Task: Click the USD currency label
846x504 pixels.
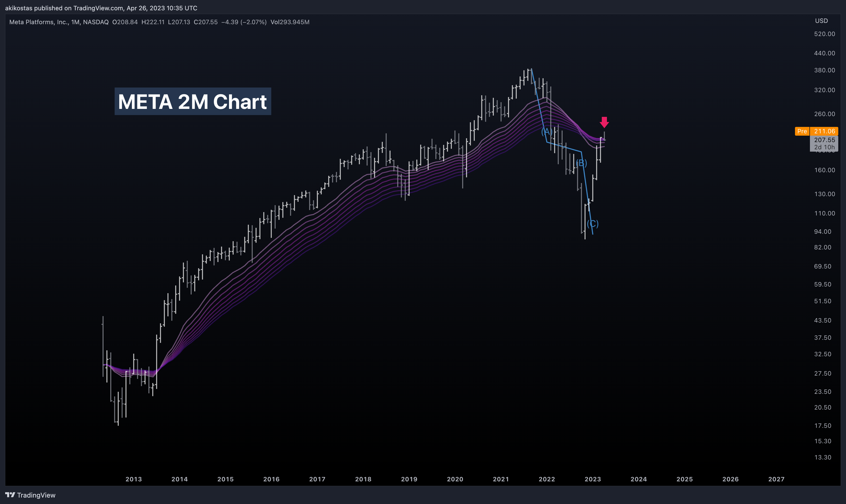Action: [822, 21]
